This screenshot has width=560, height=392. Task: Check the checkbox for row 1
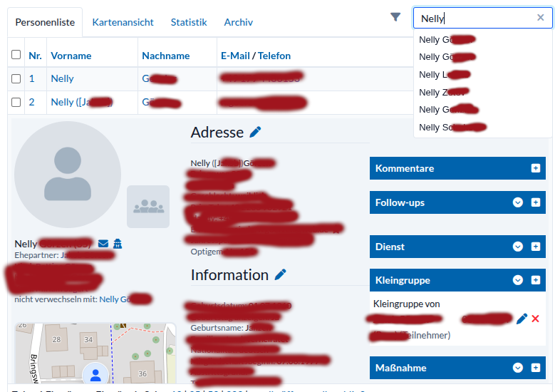[16, 78]
